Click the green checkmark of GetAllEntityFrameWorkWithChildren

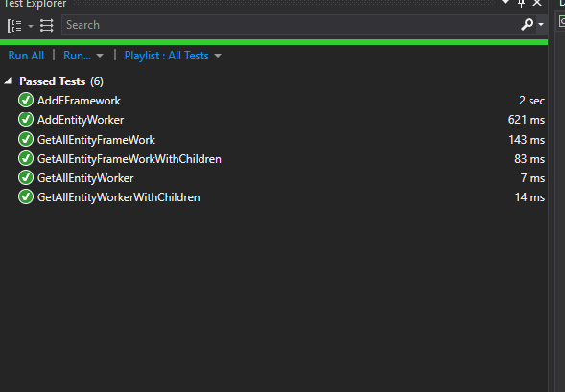click(26, 158)
